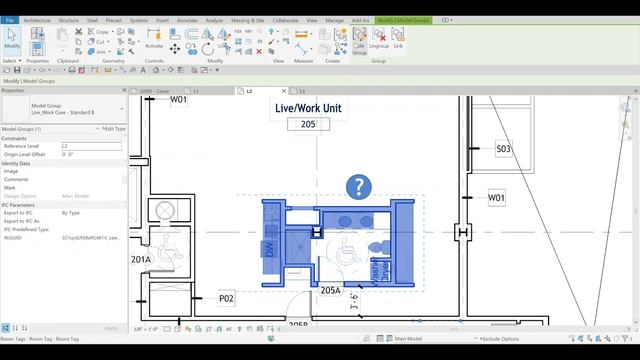Screen dimensions: 640x360
Task: Click the Link group button
Action: (398, 38)
